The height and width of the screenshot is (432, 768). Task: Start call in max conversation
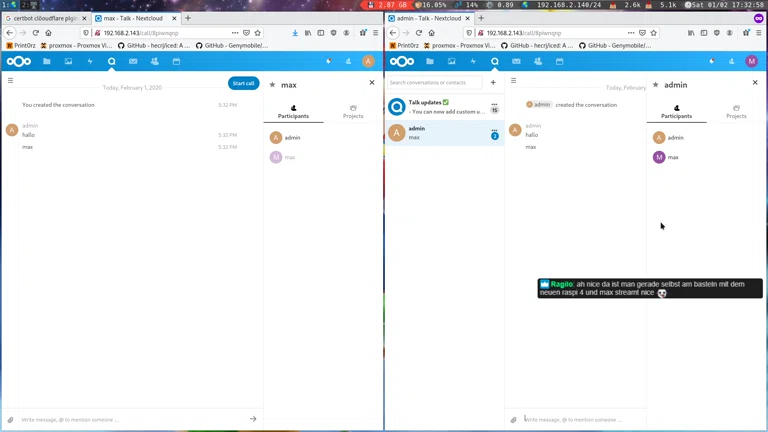pos(243,83)
